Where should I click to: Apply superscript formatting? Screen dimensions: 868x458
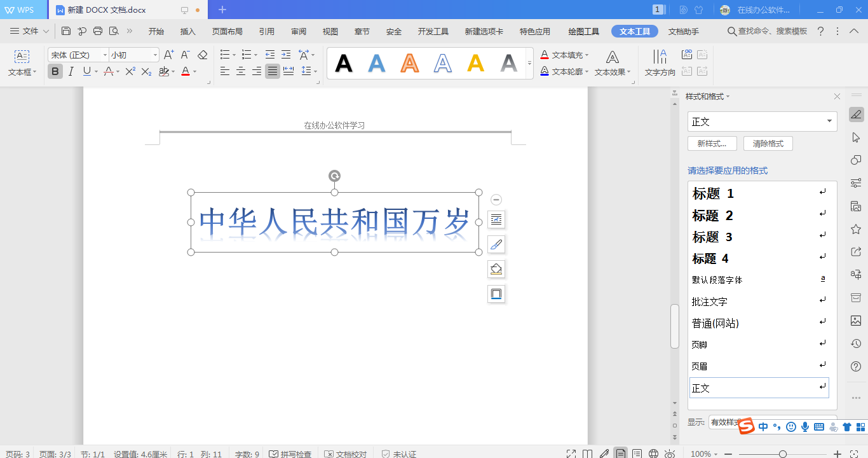(130, 72)
